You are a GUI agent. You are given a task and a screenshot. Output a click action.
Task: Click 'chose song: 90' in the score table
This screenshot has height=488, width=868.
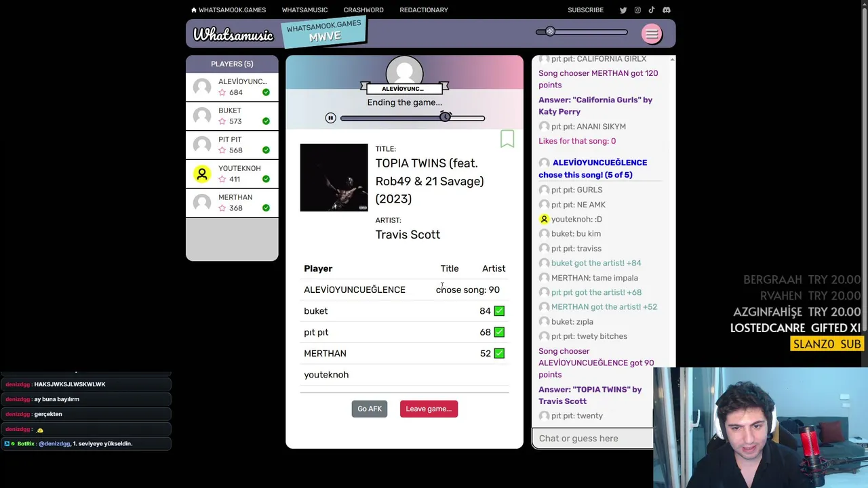[468, 290]
